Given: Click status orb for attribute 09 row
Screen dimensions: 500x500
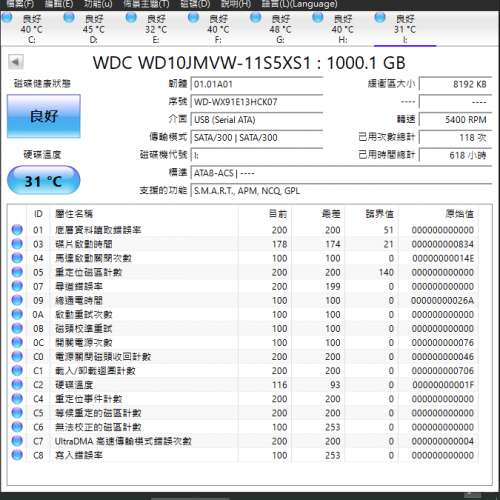Looking at the screenshot, I should point(17,300).
